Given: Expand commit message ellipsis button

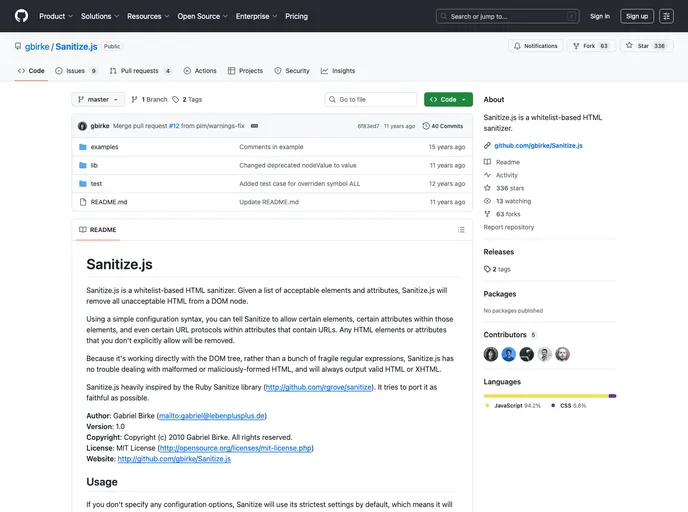Looking at the screenshot, I should [x=254, y=126].
